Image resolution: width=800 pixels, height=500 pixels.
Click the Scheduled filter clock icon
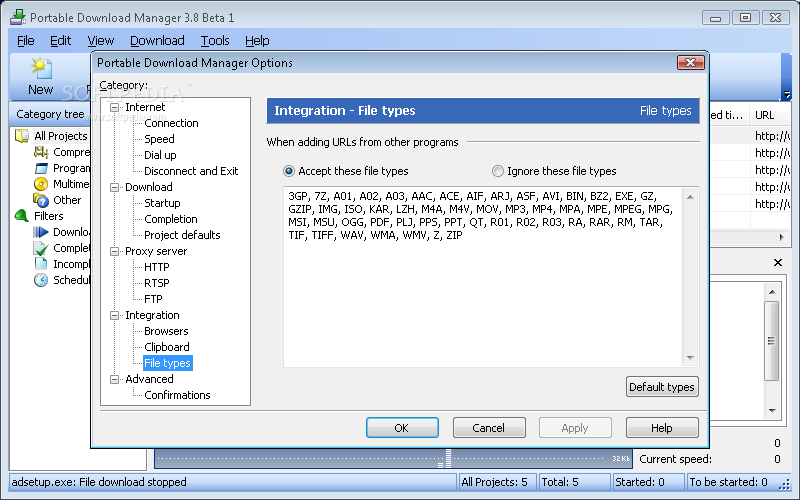coord(41,280)
